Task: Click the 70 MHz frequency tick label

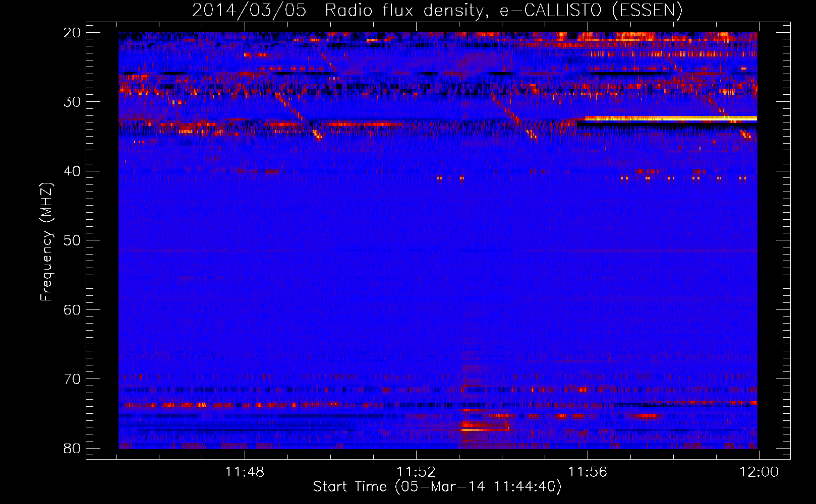Action: pos(72,379)
